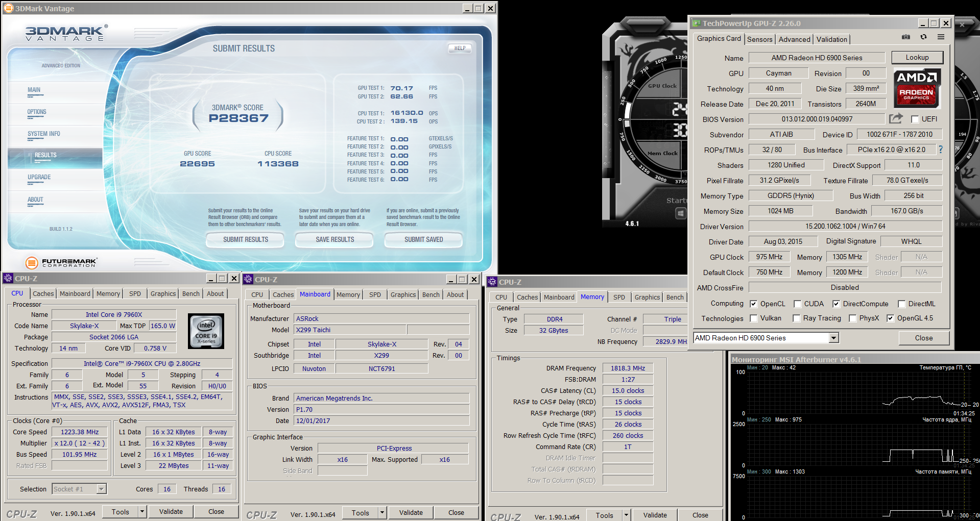Open UPGRADE in 3DMark sidebar
This screenshot has height=521, width=980.
[x=39, y=177]
